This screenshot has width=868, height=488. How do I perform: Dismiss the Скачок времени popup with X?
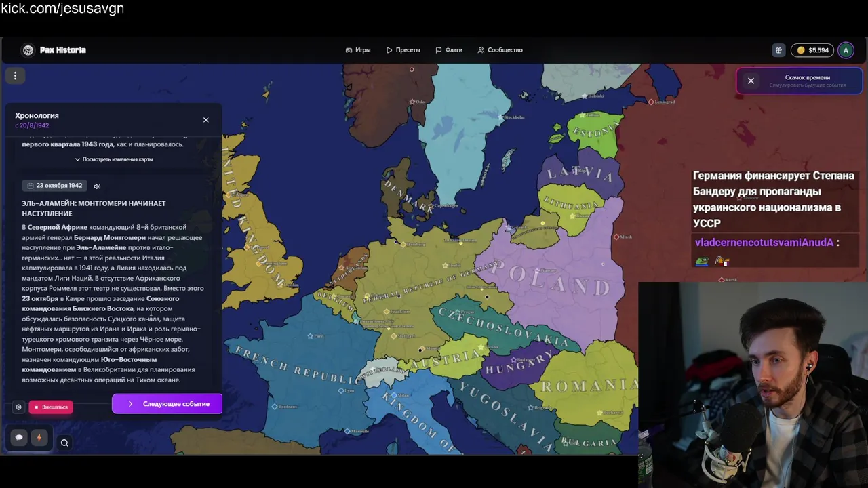[x=751, y=81]
